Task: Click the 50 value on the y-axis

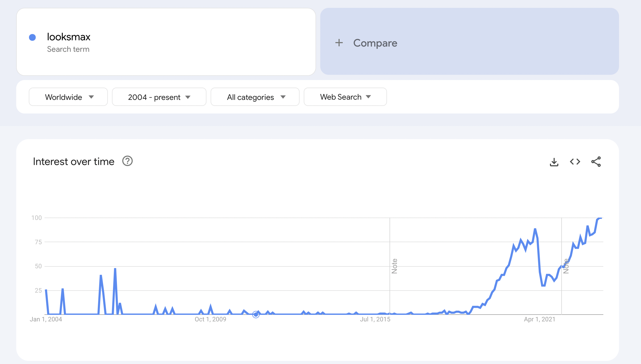Action: pos(38,266)
